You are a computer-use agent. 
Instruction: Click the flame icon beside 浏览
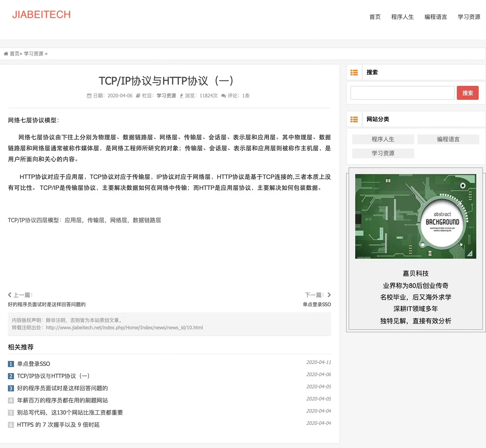pos(181,96)
